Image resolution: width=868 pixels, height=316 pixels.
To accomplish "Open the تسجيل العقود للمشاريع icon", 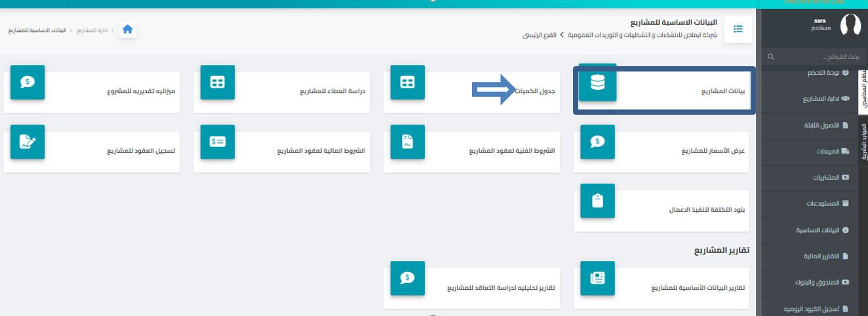I will [x=28, y=142].
